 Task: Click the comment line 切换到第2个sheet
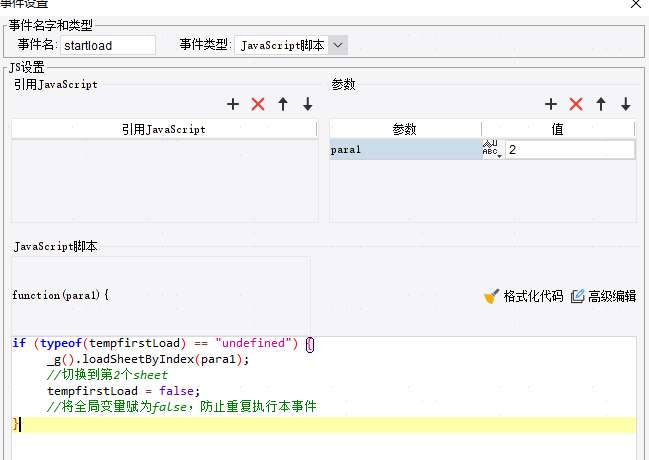(107, 375)
